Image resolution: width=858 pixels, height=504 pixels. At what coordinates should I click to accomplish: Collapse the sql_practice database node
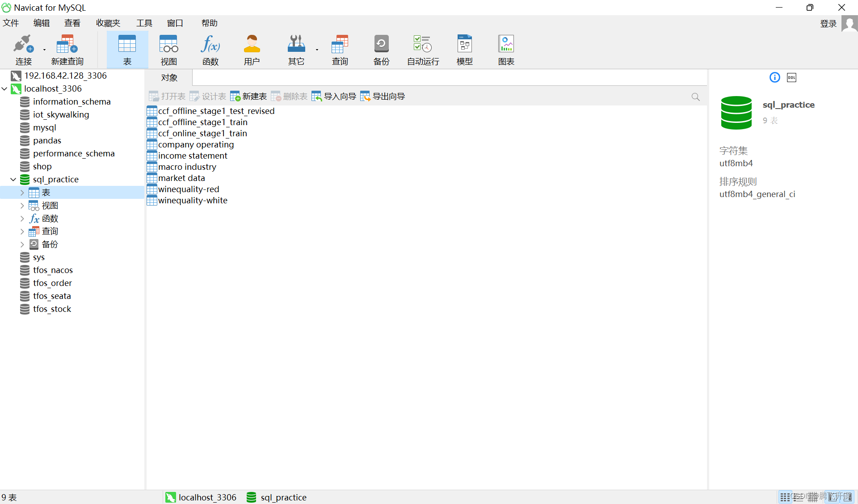[13, 180]
